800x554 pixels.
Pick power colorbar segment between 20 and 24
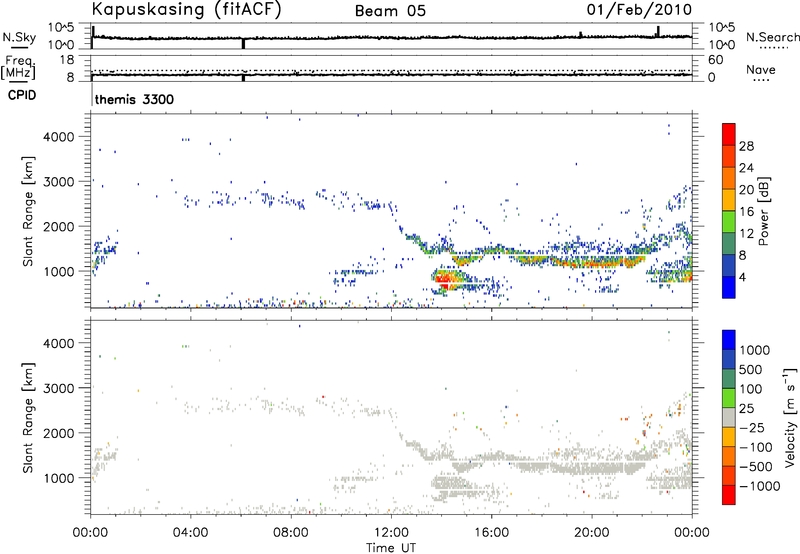(729, 178)
